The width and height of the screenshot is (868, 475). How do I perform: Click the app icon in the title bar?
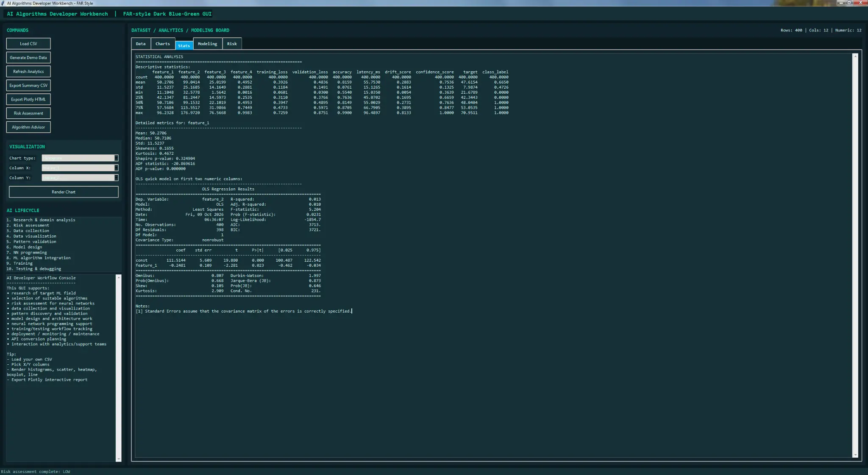point(3,3)
